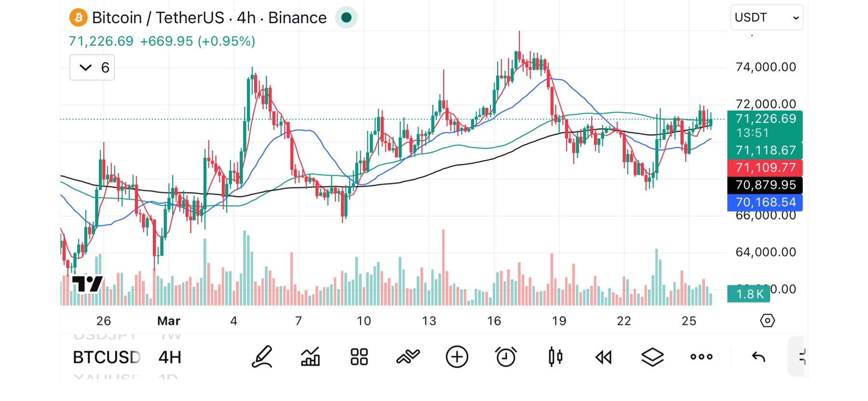Open the layout grid icon

point(359,357)
